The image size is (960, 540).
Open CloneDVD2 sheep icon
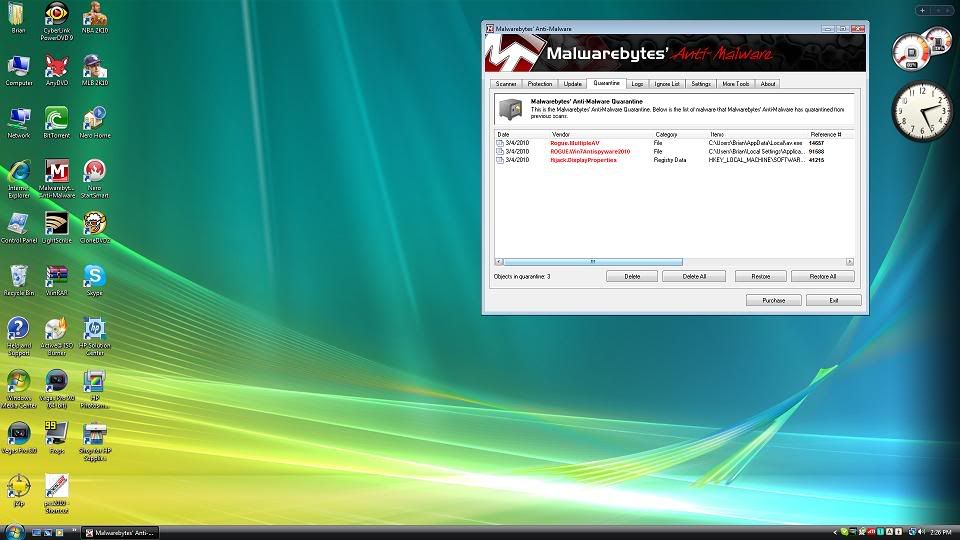(94, 228)
